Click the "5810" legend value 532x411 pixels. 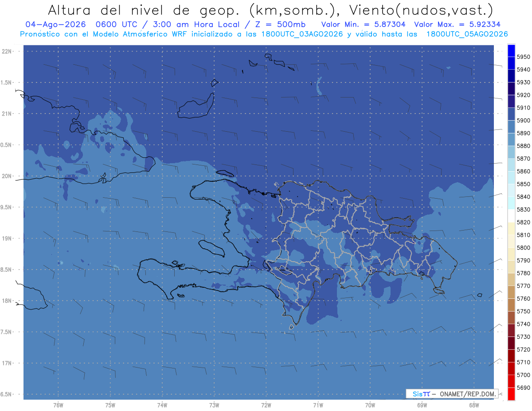click(523, 235)
